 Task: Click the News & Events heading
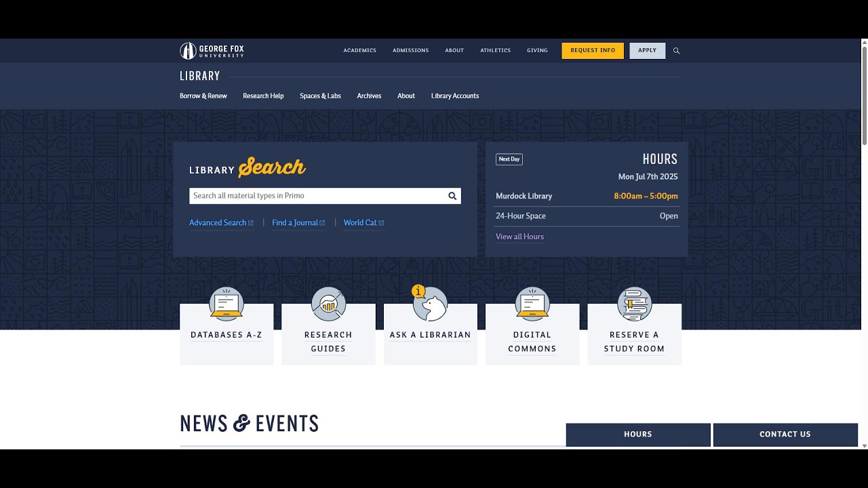[x=249, y=424]
